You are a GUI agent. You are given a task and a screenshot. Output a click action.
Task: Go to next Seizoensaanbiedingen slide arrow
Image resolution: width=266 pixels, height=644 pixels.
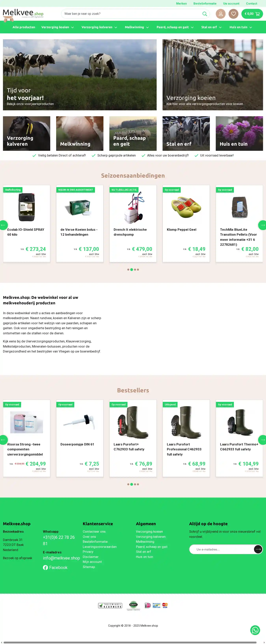point(262,225)
